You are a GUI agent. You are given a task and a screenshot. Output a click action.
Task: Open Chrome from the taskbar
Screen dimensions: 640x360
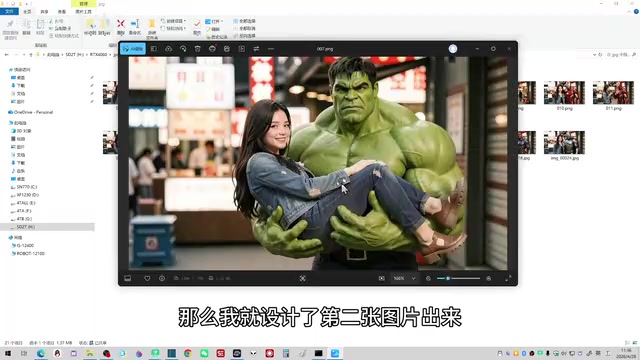(188, 353)
